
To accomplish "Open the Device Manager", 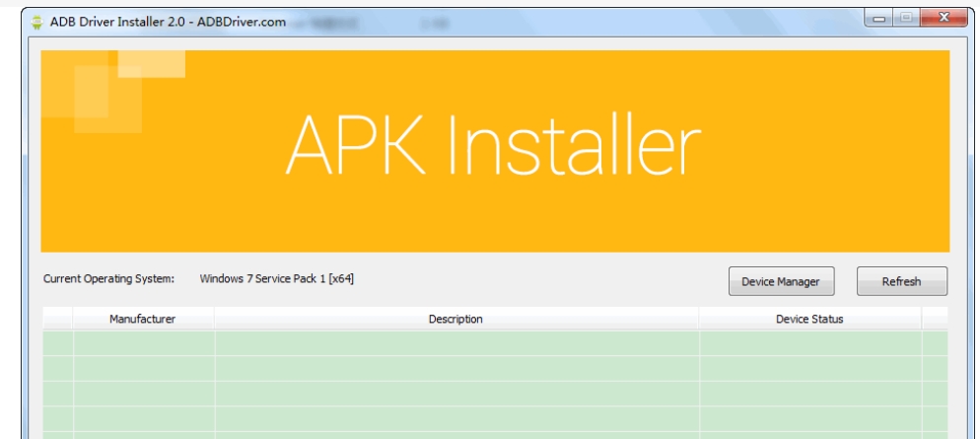I will [x=780, y=281].
